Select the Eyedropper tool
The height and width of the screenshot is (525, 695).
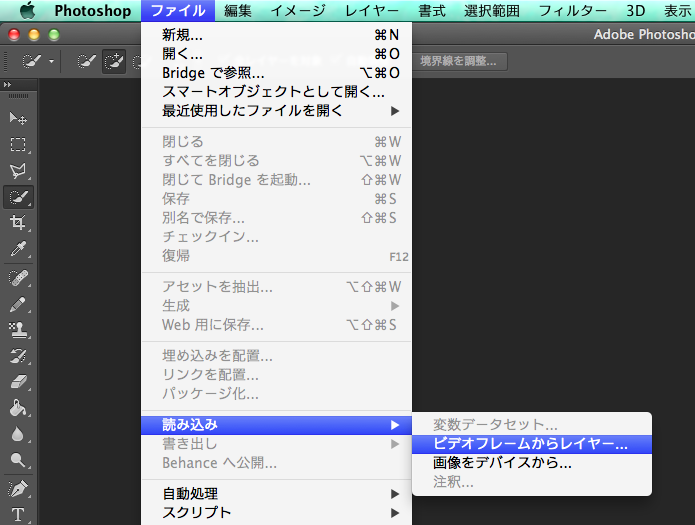click(x=18, y=249)
